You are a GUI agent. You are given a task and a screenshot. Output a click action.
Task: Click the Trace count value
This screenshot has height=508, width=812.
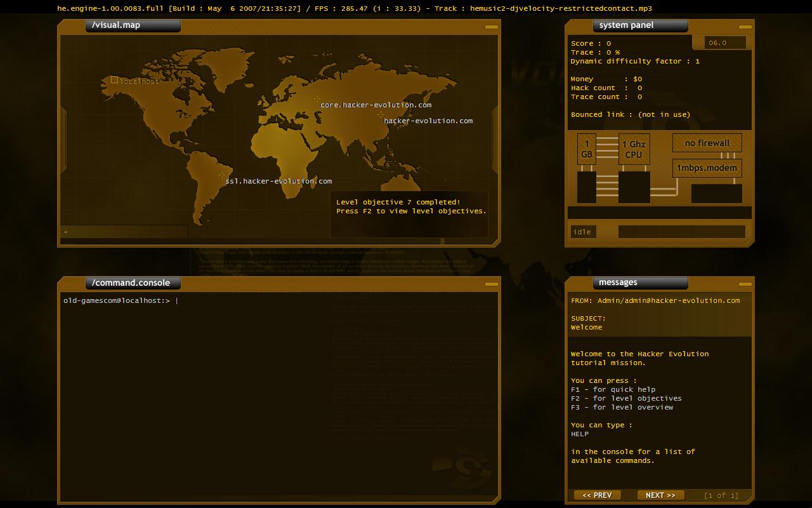tap(639, 97)
